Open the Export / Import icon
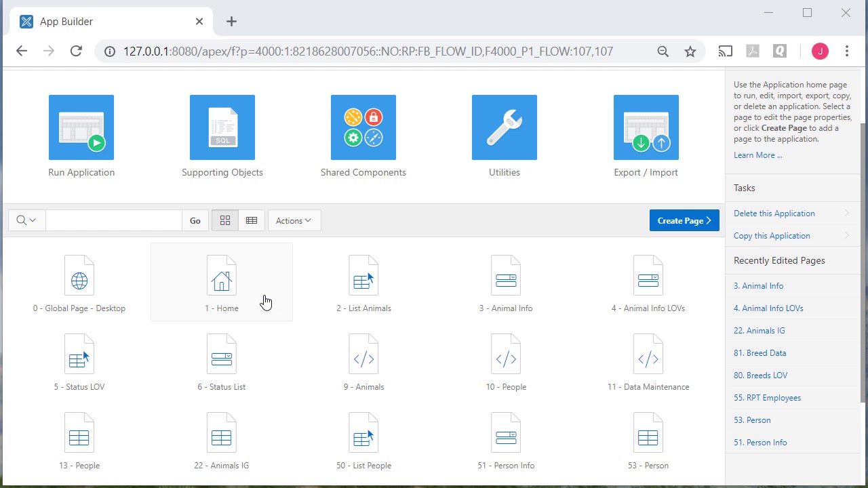This screenshot has width=868, height=488. click(x=646, y=127)
